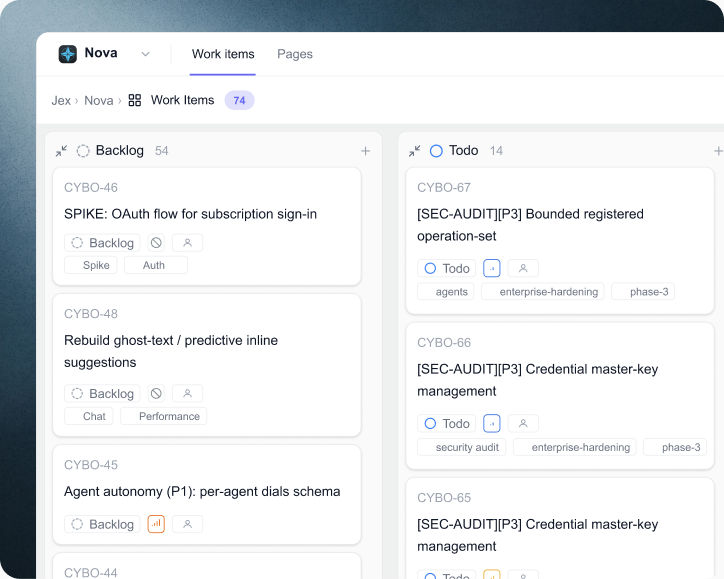Select the CYBO-45 issue ID text

[x=91, y=464]
